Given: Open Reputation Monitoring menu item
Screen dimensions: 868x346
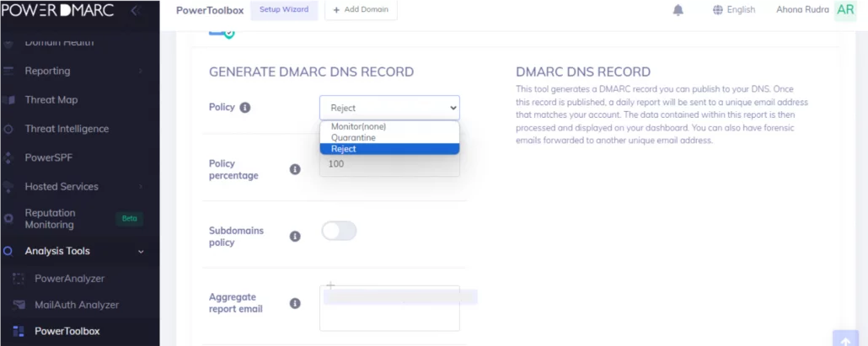Looking at the screenshot, I should click(x=51, y=219).
